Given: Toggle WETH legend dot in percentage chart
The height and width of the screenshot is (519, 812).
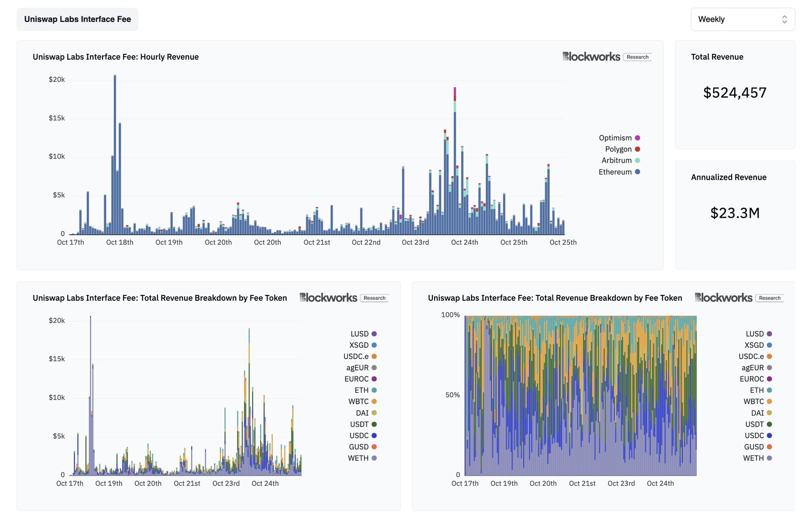Looking at the screenshot, I should pos(770,458).
